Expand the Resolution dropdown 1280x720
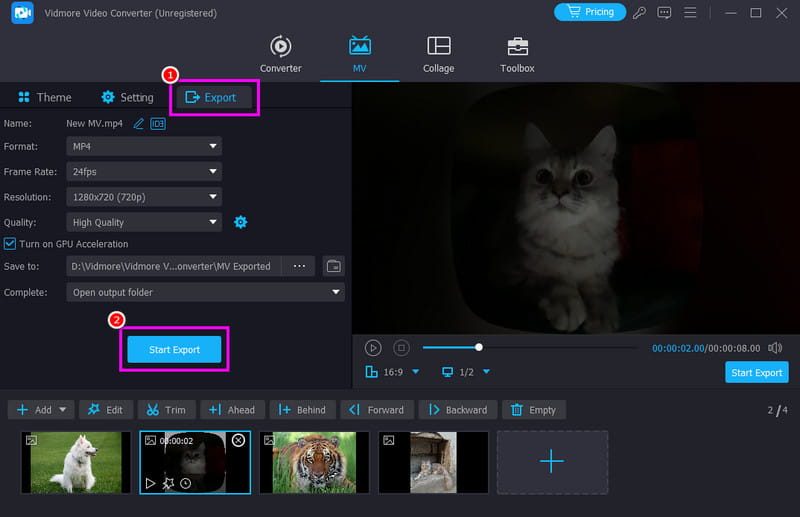The height and width of the screenshot is (517, 800). [144, 197]
